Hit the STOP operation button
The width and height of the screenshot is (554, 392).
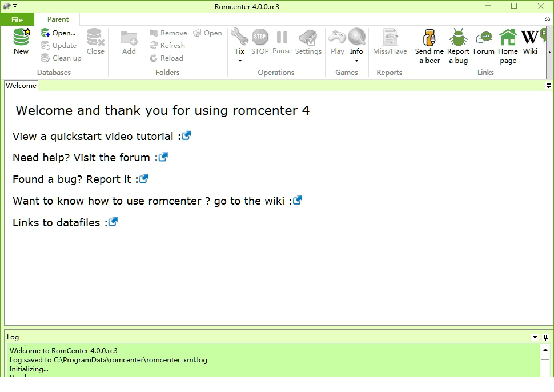pos(260,41)
